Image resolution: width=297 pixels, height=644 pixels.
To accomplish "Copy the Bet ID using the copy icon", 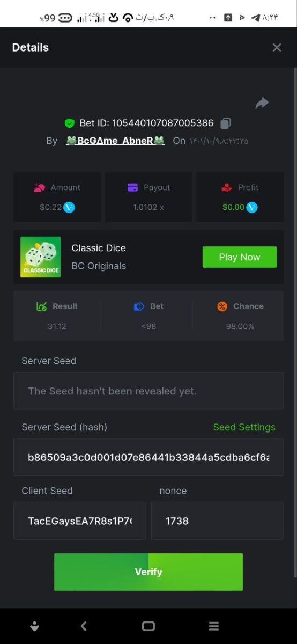I will click(226, 123).
